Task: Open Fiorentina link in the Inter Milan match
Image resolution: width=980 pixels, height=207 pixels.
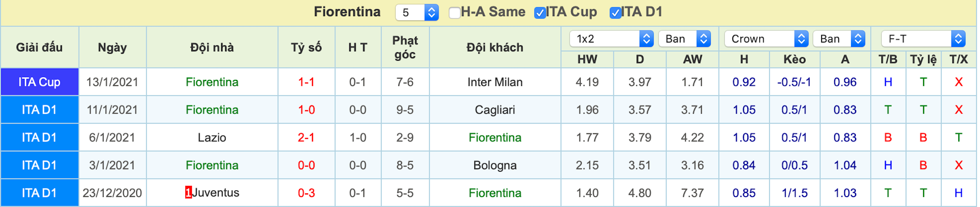Action: click(x=212, y=82)
